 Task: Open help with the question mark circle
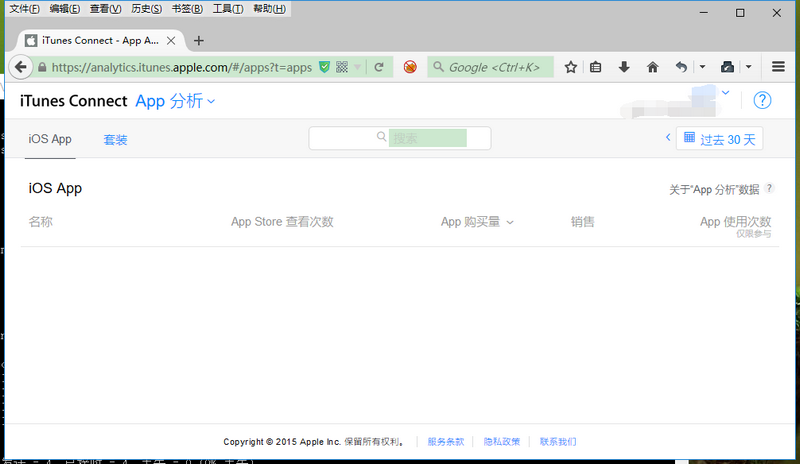tap(762, 100)
